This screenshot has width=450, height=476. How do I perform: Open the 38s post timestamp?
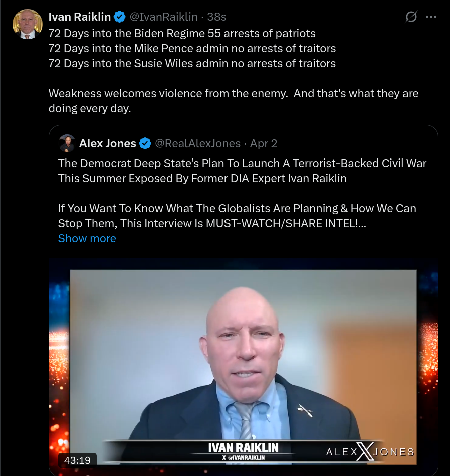(216, 17)
